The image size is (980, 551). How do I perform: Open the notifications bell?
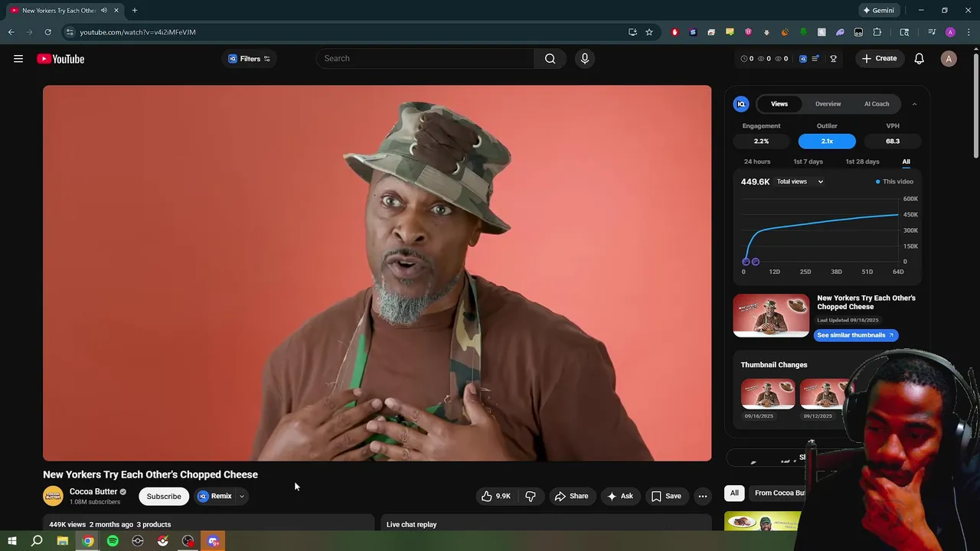pyautogui.click(x=919, y=58)
